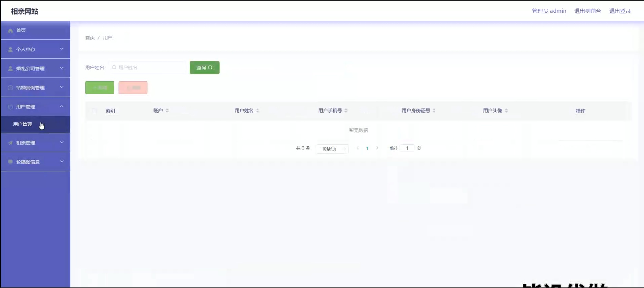Open the 个人中心 sidebar menu
644x288 pixels.
coord(36,49)
